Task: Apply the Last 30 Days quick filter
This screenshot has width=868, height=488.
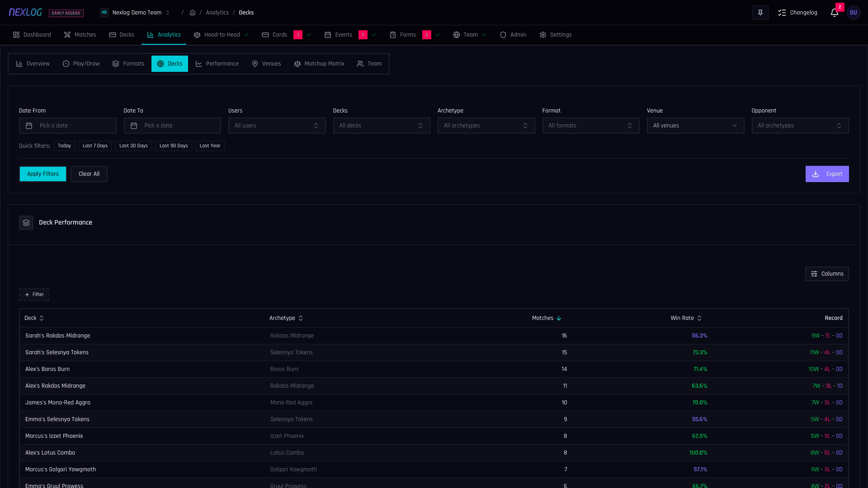Action: [x=133, y=146]
